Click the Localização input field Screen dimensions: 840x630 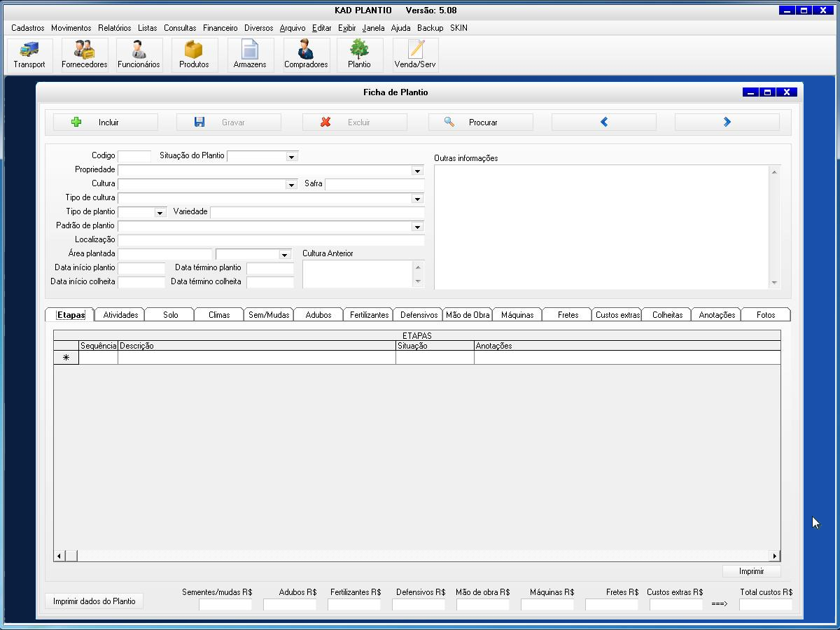pyautogui.click(x=271, y=240)
